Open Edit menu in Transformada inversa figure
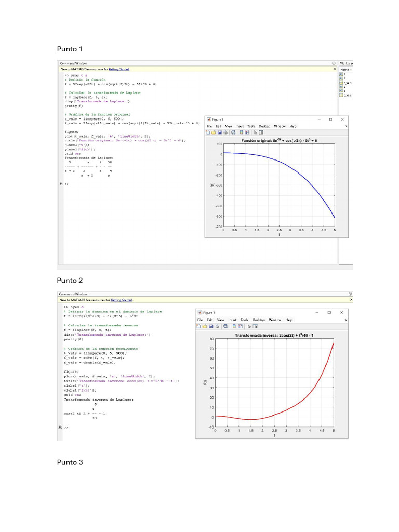This screenshot has height=532, width=399. click(x=210, y=320)
